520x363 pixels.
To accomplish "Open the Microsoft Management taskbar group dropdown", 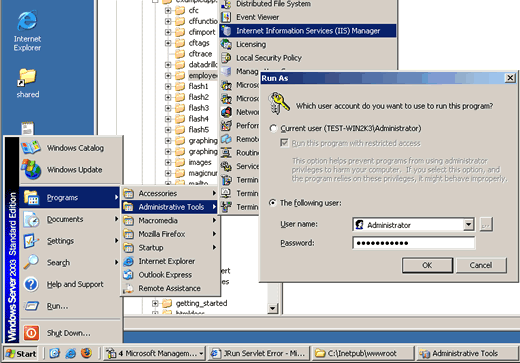I will coord(201,353).
